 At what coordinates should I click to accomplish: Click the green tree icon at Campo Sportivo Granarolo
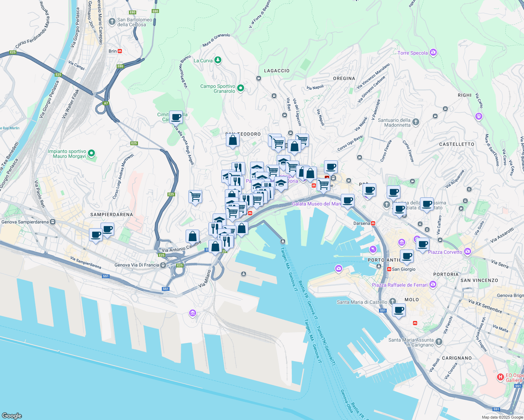pyautogui.click(x=240, y=87)
